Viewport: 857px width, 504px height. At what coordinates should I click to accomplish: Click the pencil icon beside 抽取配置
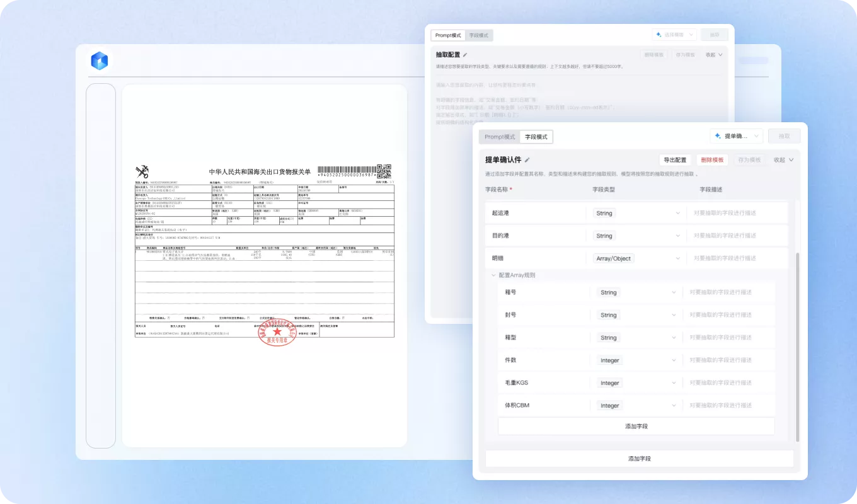point(465,55)
